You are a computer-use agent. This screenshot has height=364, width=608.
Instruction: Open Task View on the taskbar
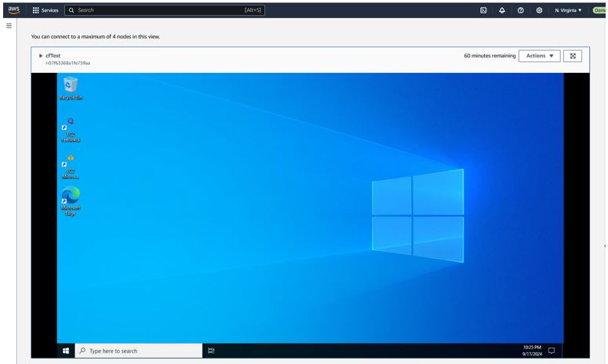tap(211, 351)
